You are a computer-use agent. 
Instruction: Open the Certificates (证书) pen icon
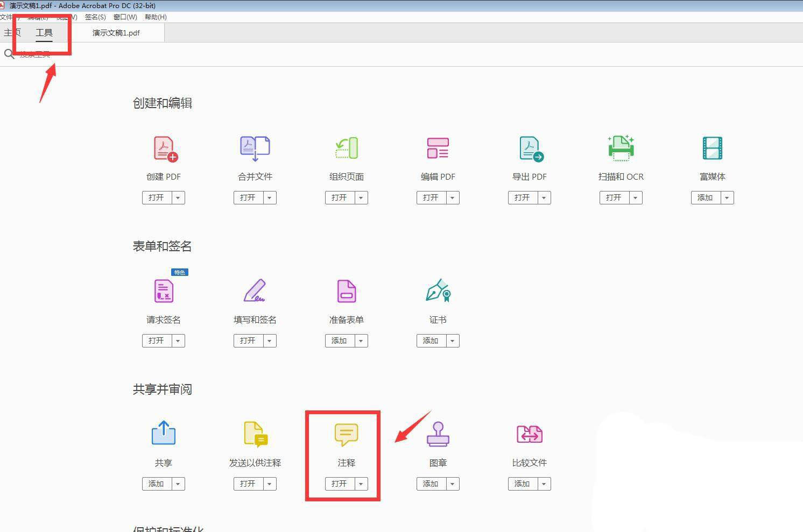pyautogui.click(x=438, y=291)
